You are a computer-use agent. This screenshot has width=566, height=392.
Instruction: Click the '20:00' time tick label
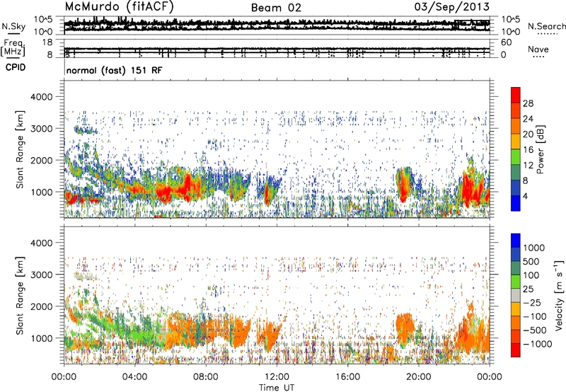tap(418, 377)
